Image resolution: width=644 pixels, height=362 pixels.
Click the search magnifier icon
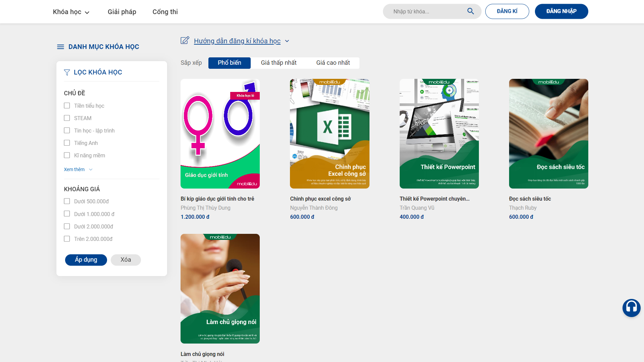470,11
